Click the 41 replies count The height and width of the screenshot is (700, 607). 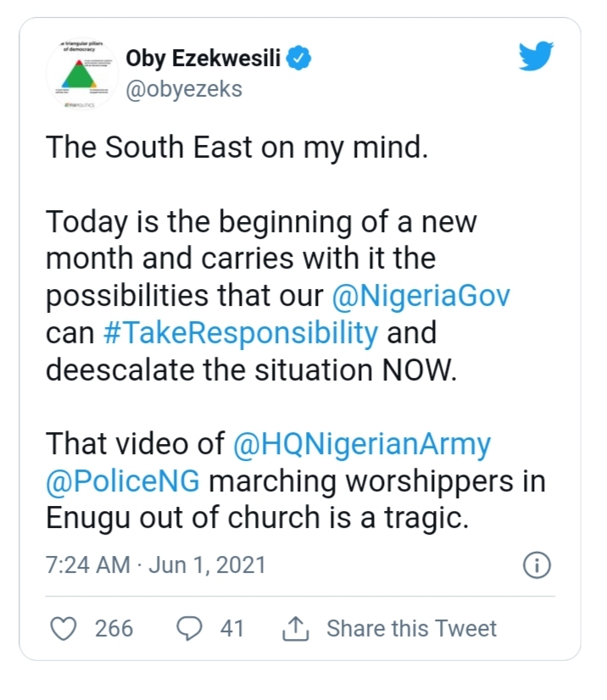pos(231,628)
